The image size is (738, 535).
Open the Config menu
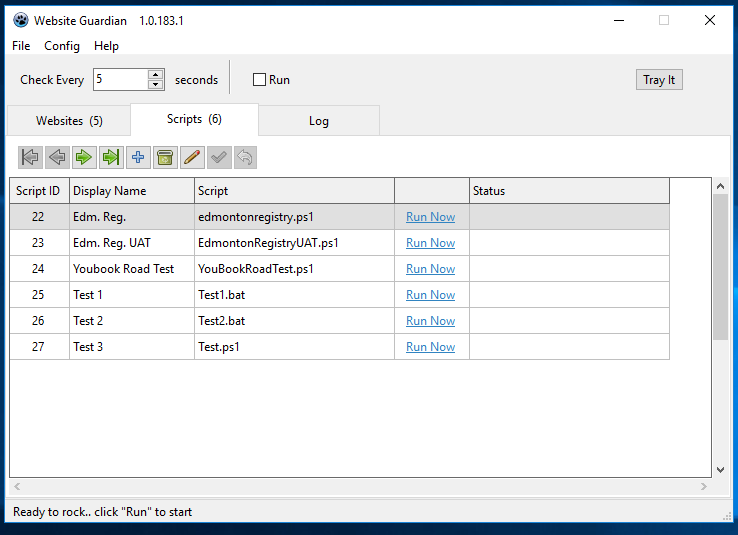[62, 46]
